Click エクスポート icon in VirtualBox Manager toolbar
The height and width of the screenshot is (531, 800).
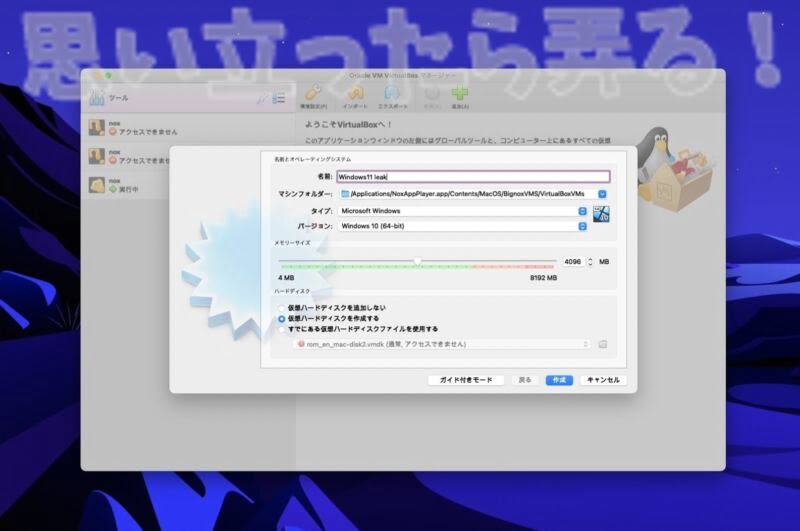[392, 96]
